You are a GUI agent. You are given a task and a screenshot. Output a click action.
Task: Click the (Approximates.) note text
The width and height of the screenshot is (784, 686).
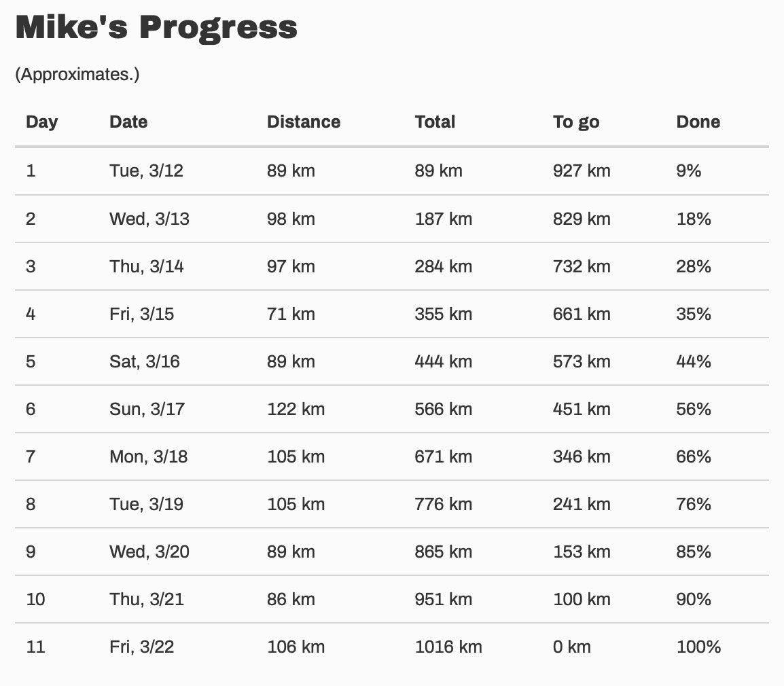coord(77,75)
